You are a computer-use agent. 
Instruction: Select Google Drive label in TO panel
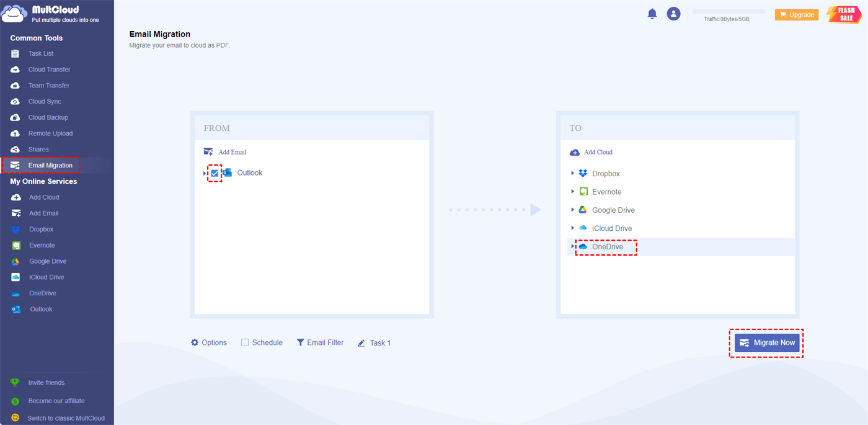(x=613, y=210)
